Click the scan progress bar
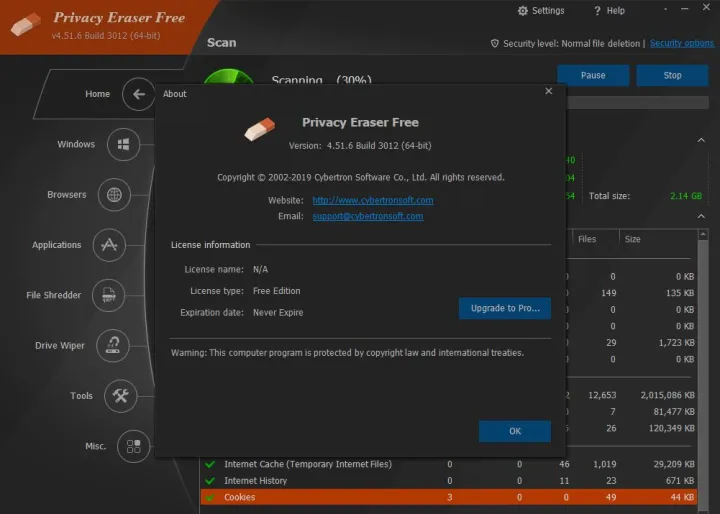Screen dimensions: 720x514 [638, 102]
